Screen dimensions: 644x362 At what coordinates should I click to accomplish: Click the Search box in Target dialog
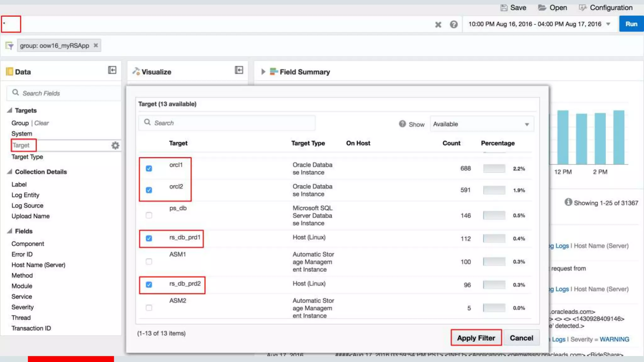227,123
